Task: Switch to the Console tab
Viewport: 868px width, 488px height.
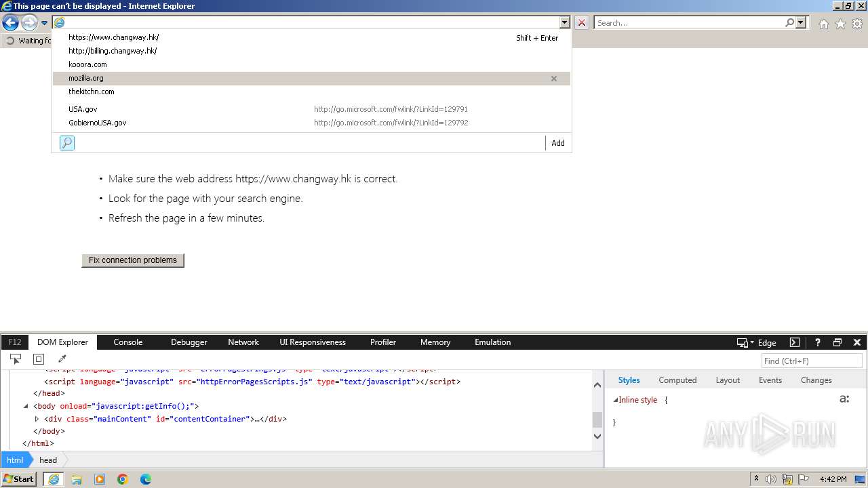Action: pyautogui.click(x=128, y=342)
